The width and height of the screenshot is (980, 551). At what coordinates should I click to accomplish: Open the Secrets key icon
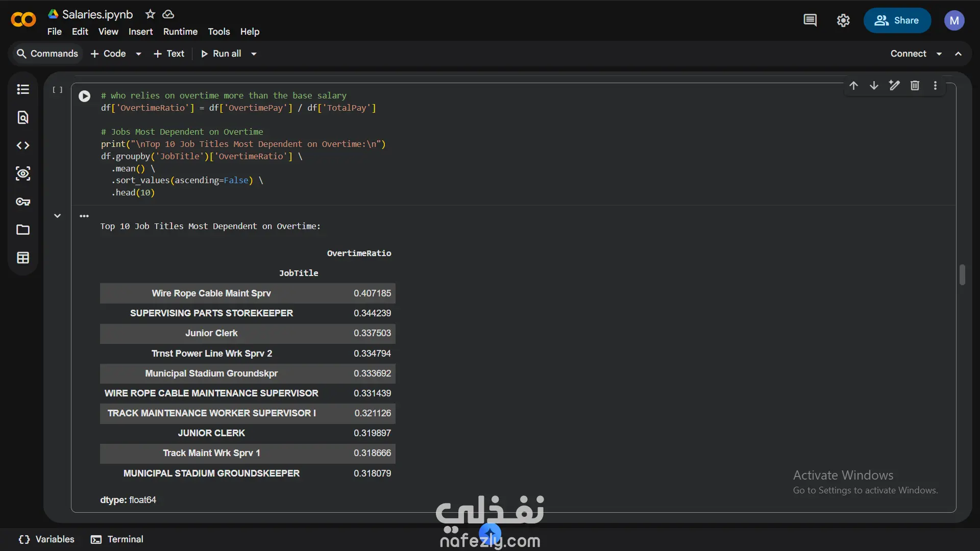click(23, 202)
